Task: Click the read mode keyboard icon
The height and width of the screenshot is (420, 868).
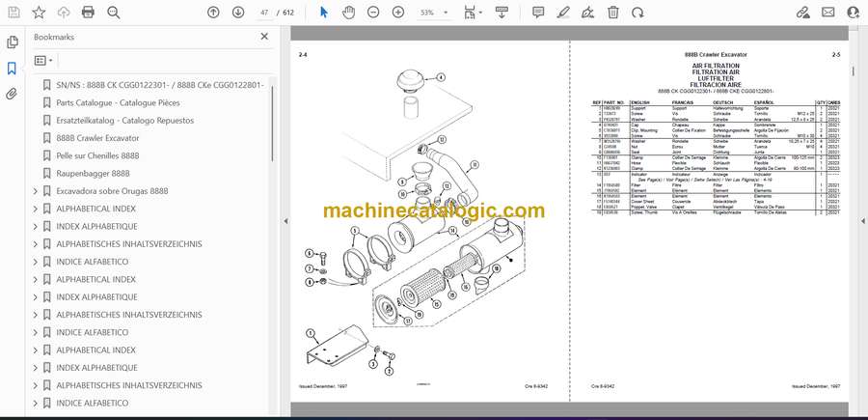Action: 502,13
